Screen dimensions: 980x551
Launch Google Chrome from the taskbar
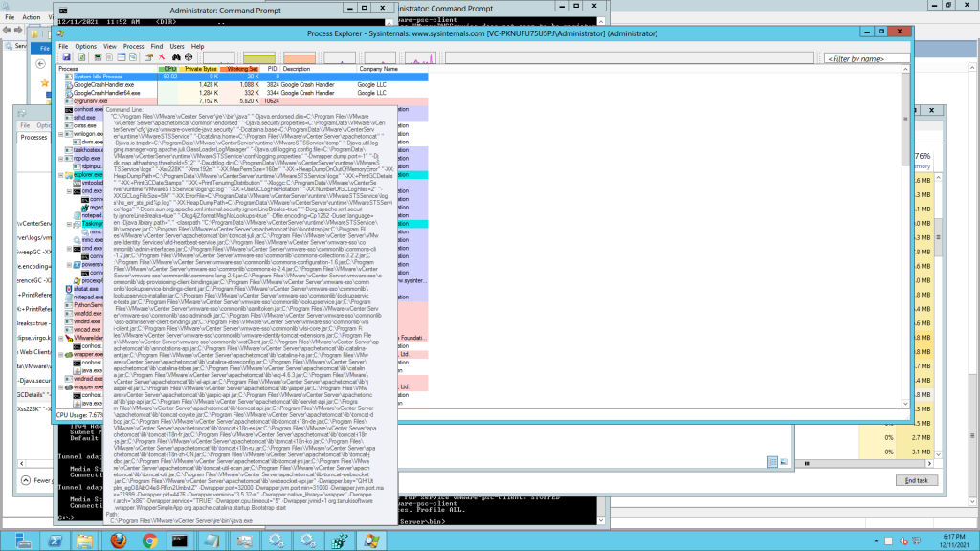point(149,540)
